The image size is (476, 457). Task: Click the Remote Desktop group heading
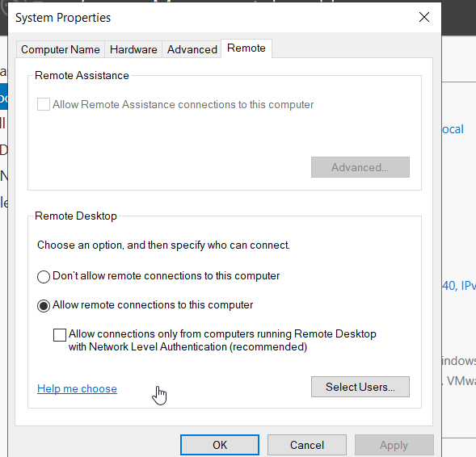tap(76, 216)
